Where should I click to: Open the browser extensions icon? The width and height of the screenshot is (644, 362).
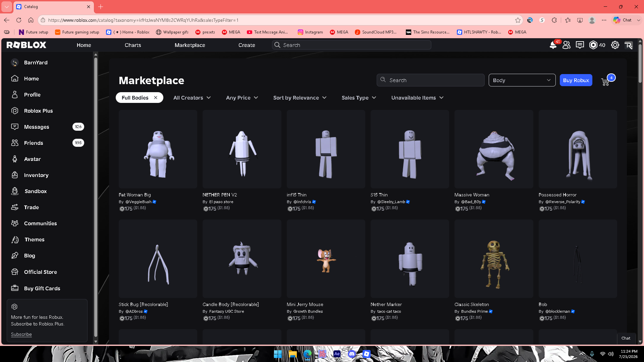(554, 20)
